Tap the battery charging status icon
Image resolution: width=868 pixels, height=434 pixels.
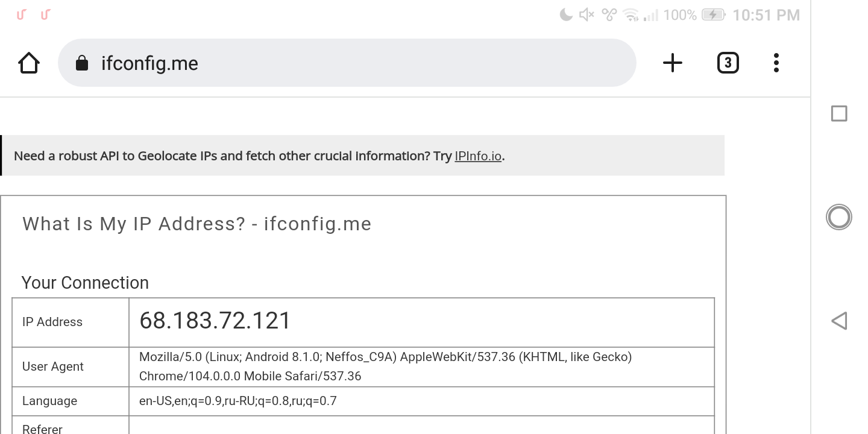coord(713,15)
